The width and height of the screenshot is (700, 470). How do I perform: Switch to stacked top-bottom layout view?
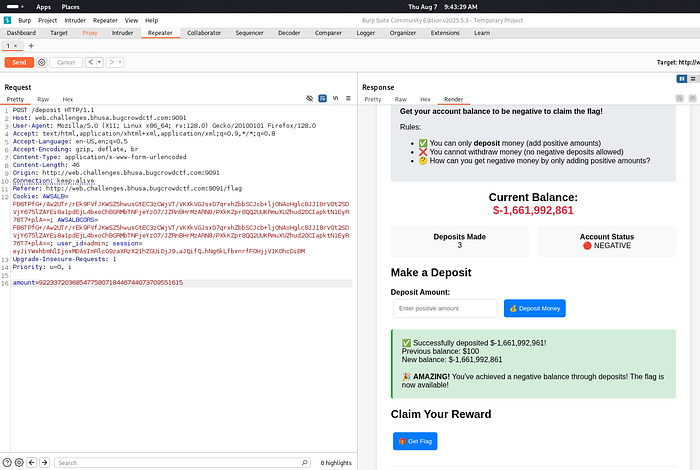(693, 79)
